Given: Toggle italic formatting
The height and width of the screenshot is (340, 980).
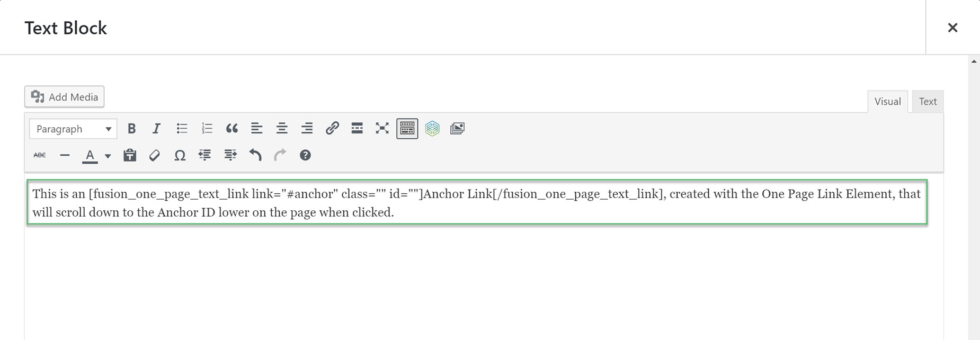Looking at the screenshot, I should tap(156, 129).
